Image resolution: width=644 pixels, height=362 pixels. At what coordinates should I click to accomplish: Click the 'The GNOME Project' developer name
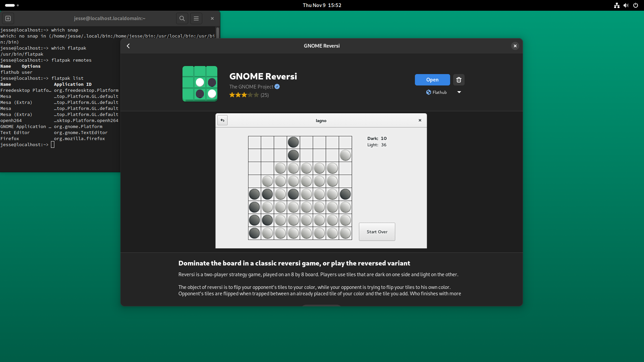pos(251,86)
